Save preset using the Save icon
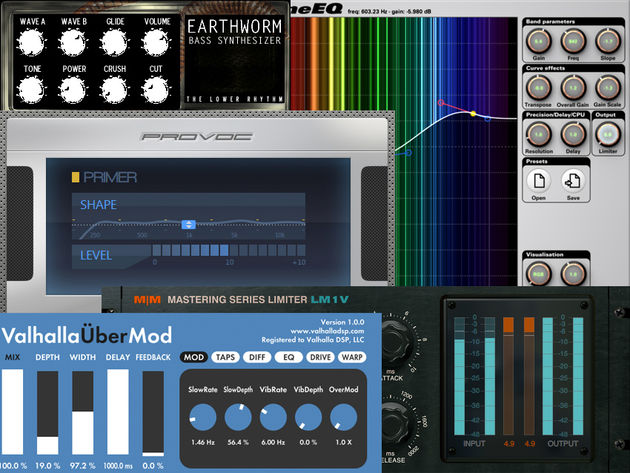The height and width of the screenshot is (473, 630). 573,181
